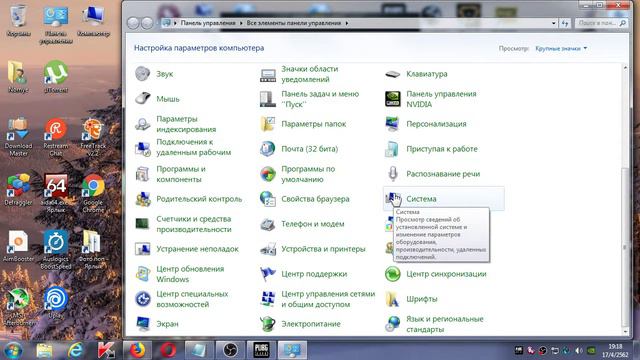Open Почта (32 бита) icon

point(268,149)
